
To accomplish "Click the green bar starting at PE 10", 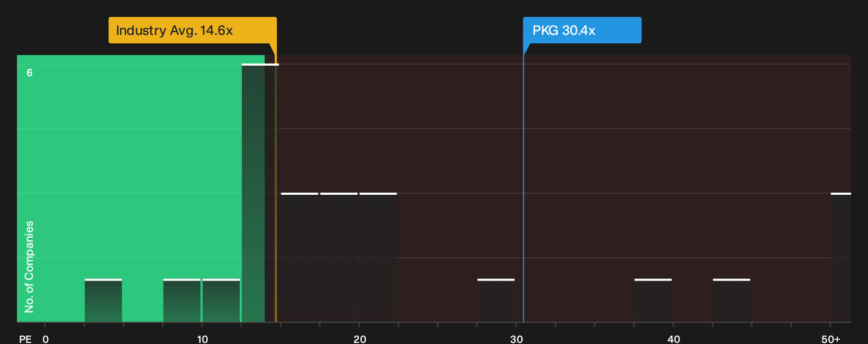I will pyautogui.click(x=221, y=300).
